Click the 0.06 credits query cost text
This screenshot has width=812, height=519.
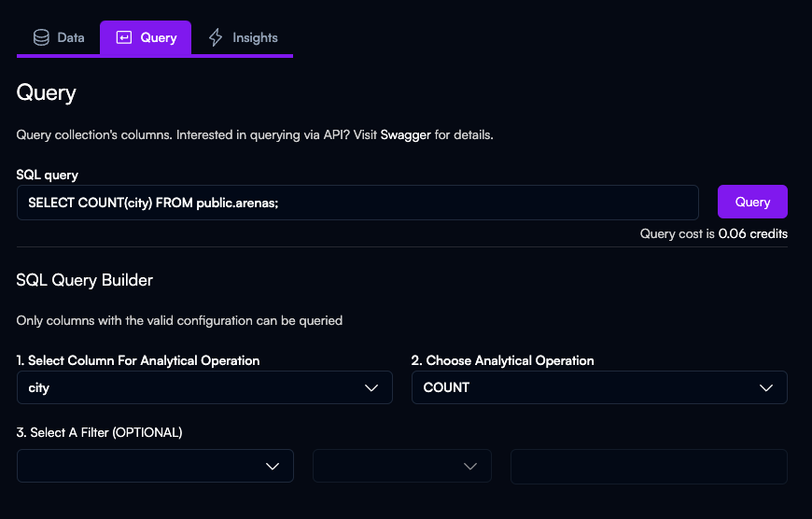pos(752,233)
